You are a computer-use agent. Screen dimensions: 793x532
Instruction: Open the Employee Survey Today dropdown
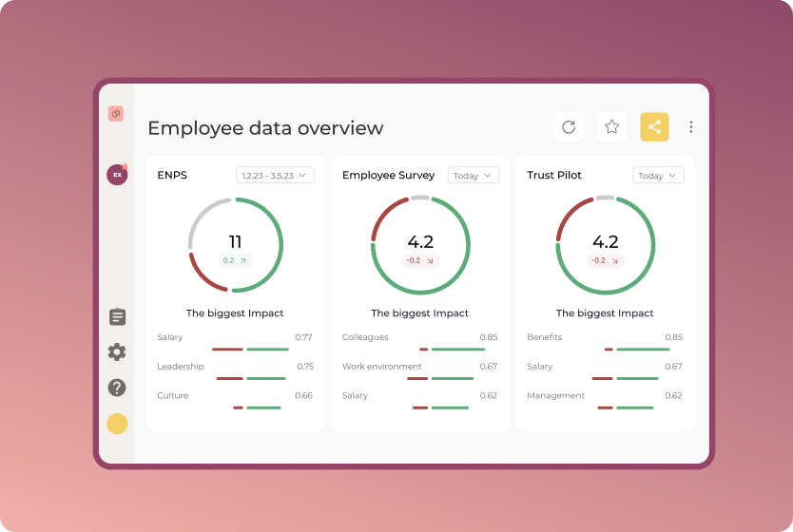coord(474,176)
